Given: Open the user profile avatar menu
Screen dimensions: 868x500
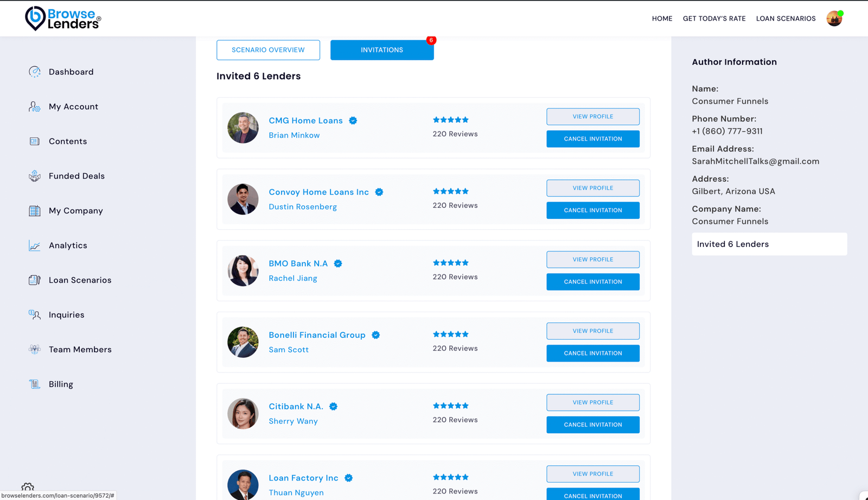Looking at the screenshot, I should click(834, 18).
